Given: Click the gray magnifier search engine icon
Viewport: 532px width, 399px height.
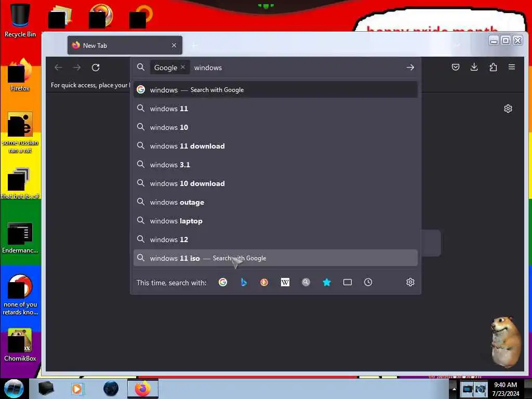Looking at the screenshot, I should tap(305, 282).
